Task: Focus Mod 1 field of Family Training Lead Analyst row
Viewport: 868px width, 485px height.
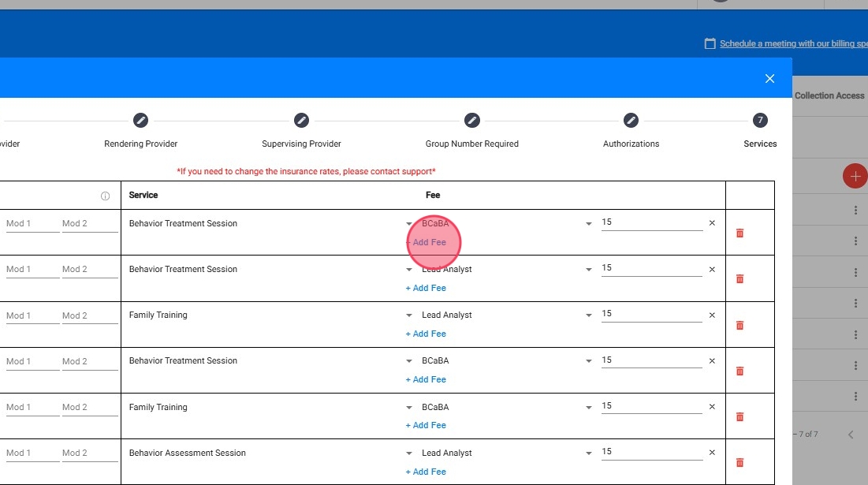Action: pyautogui.click(x=32, y=315)
